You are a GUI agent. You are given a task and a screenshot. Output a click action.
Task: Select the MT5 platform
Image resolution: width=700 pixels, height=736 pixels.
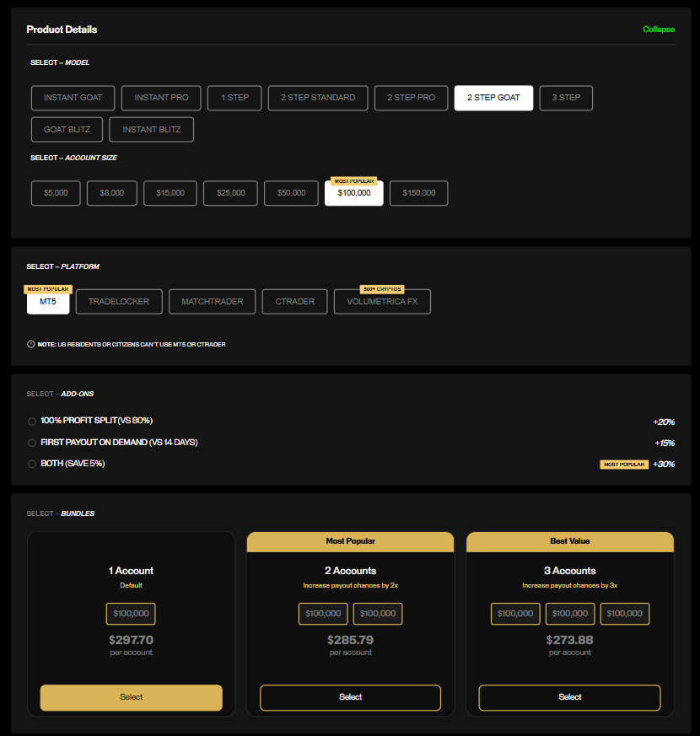coord(47,303)
